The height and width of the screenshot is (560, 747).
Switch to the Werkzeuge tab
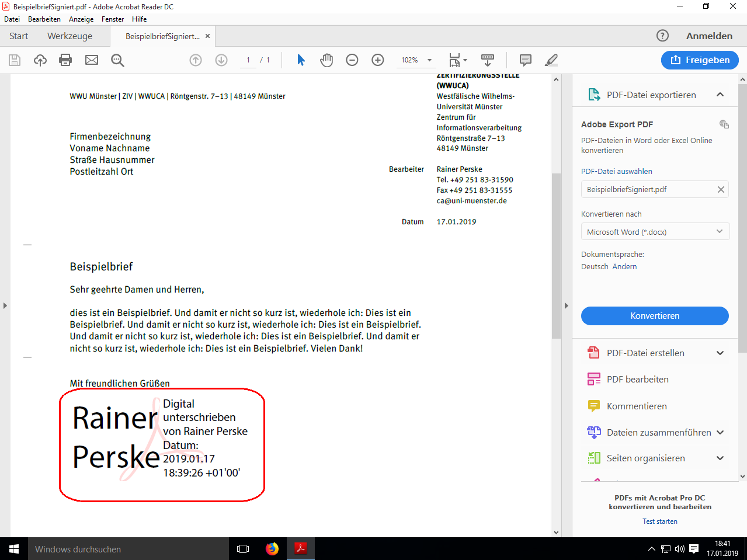pos(70,36)
